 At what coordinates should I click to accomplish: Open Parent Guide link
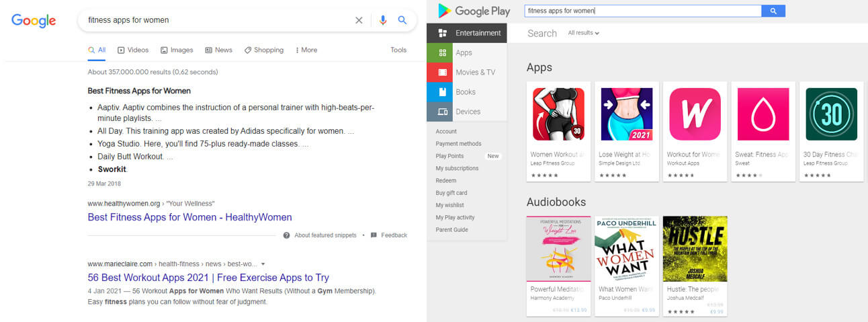[451, 229]
